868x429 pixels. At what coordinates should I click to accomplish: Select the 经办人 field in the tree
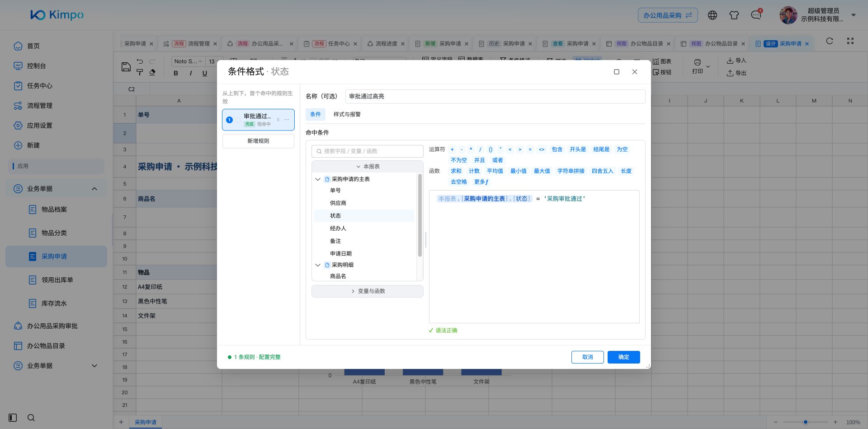tap(338, 228)
